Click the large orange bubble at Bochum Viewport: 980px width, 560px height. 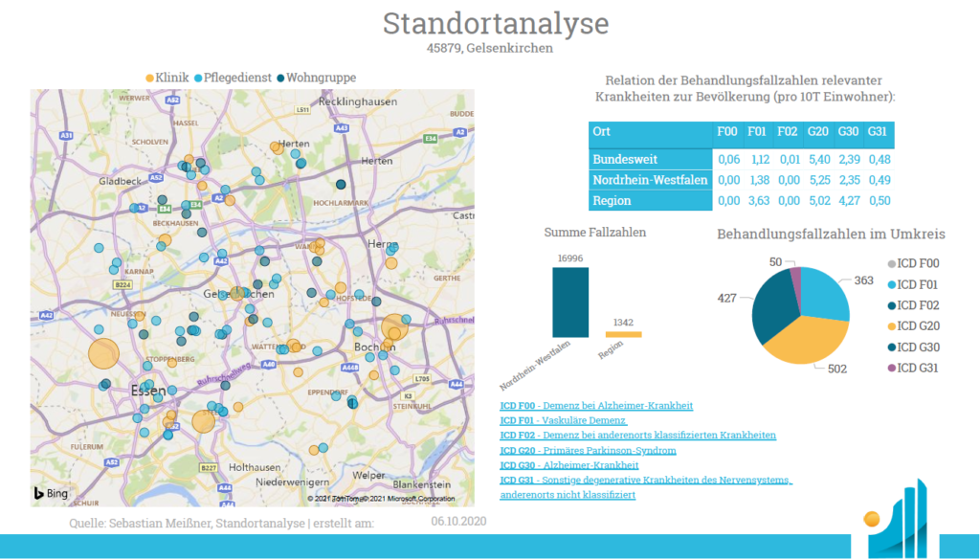pyautogui.click(x=394, y=328)
